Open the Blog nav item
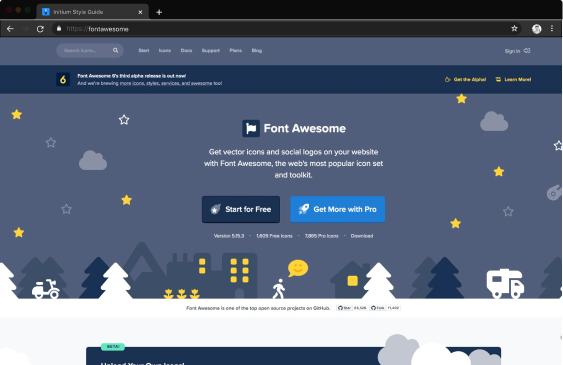The width and height of the screenshot is (563, 365). (257, 51)
